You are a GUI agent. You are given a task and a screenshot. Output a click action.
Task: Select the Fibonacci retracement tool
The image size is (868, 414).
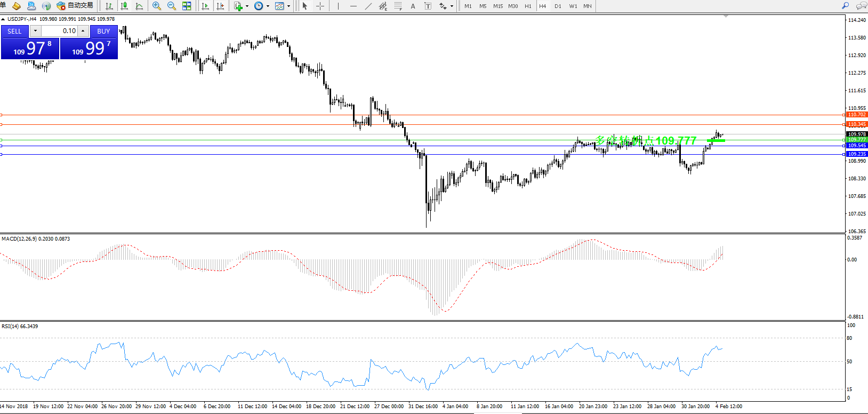(x=398, y=6)
